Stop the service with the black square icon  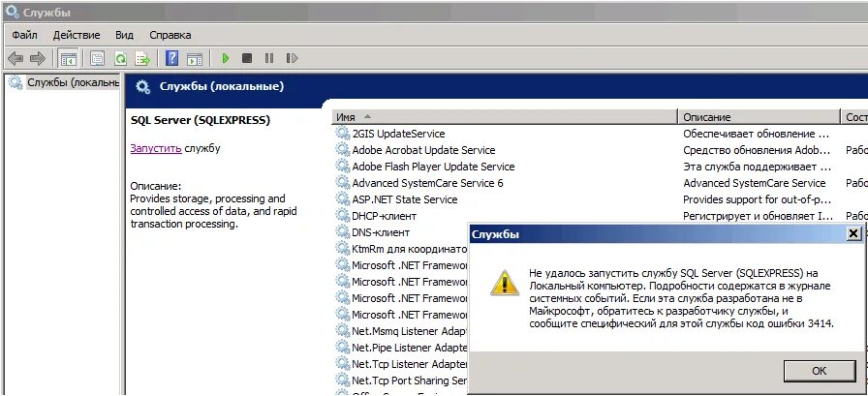pos(247,58)
